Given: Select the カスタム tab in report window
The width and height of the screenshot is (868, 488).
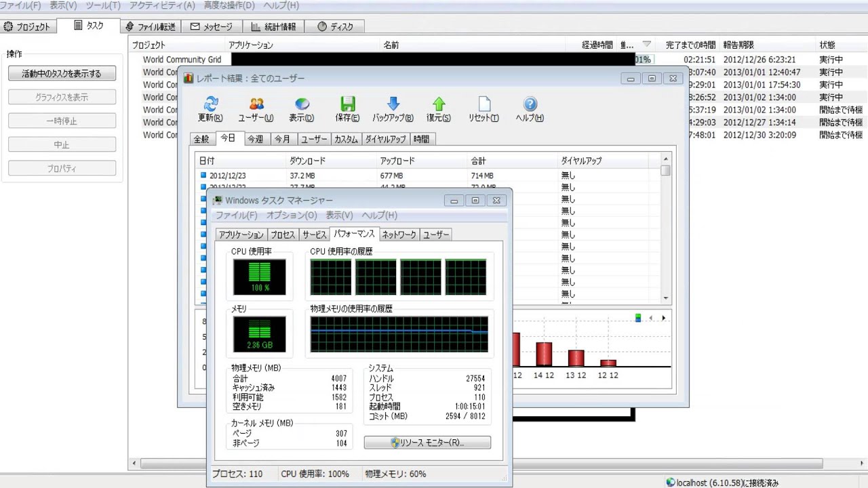Looking at the screenshot, I should 346,139.
